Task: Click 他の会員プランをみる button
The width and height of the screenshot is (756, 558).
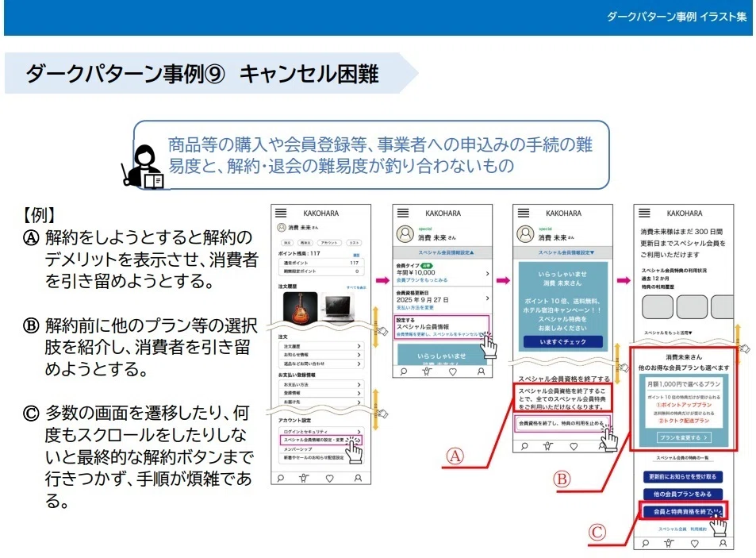Action: click(683, 494)
